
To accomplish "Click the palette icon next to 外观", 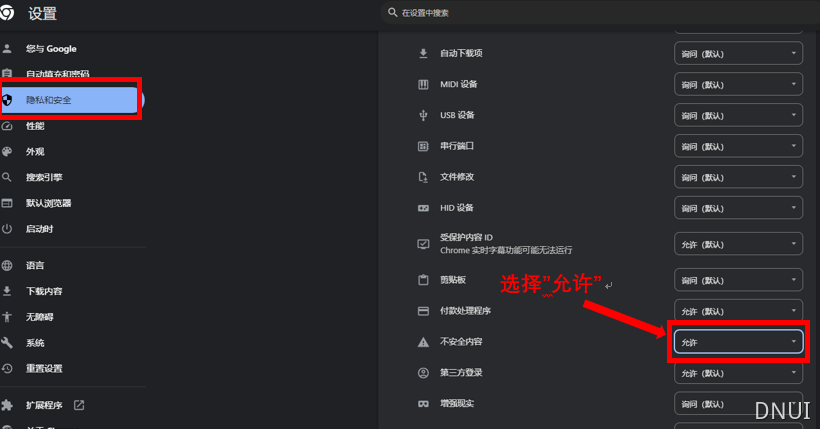I will click(7, 152).
